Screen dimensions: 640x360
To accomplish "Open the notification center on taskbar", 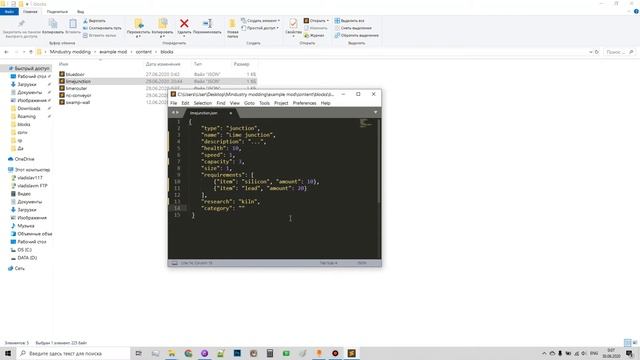I will [x=629, y=353].
